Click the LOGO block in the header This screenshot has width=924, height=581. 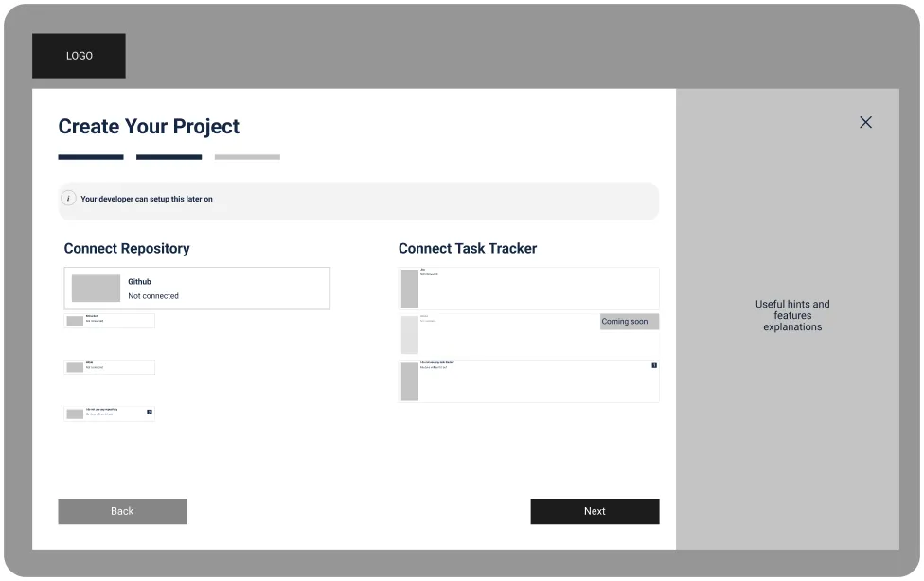point(79,56)
